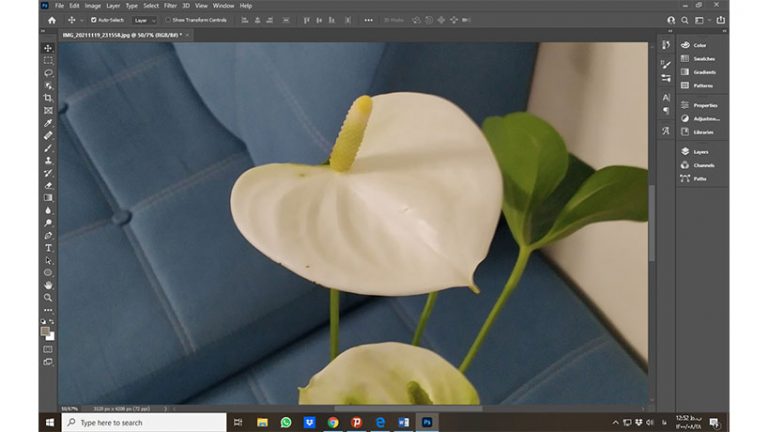
Task: Click the foreground color swatch
Action: pos(45,330)
